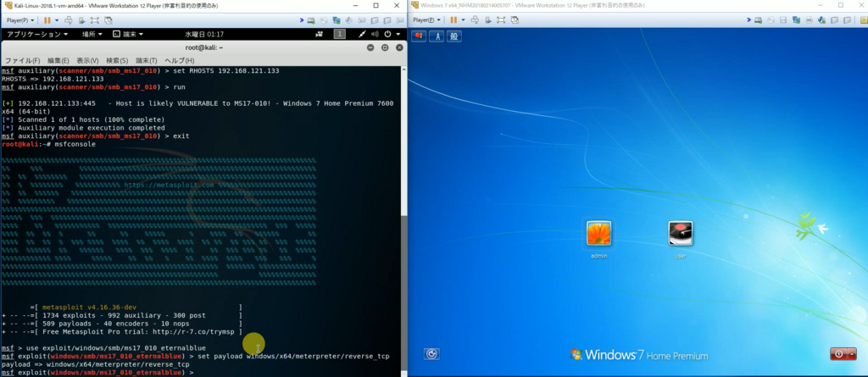Open the ファイル(F) terminal menu
This screenshot has width=868, height=377.
pos(22,60)
